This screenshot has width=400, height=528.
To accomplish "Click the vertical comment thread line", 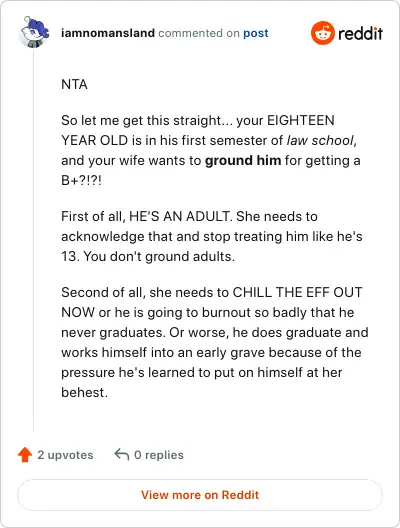I will click(x=34, y=241).
